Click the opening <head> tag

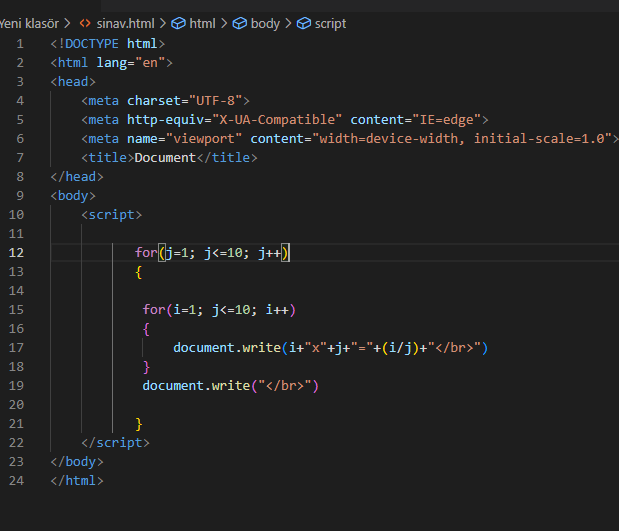click(x=73, y=82)
